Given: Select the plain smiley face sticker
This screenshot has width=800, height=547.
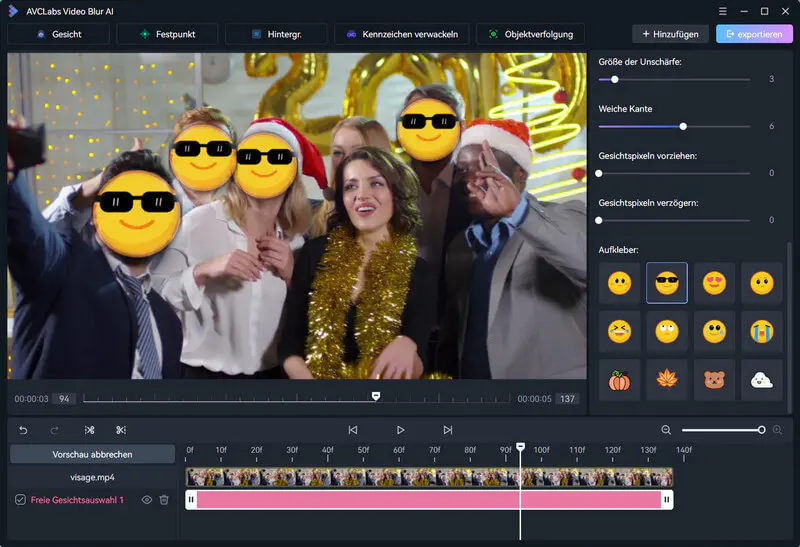Looking at the screenshot, I should [619, 283].
